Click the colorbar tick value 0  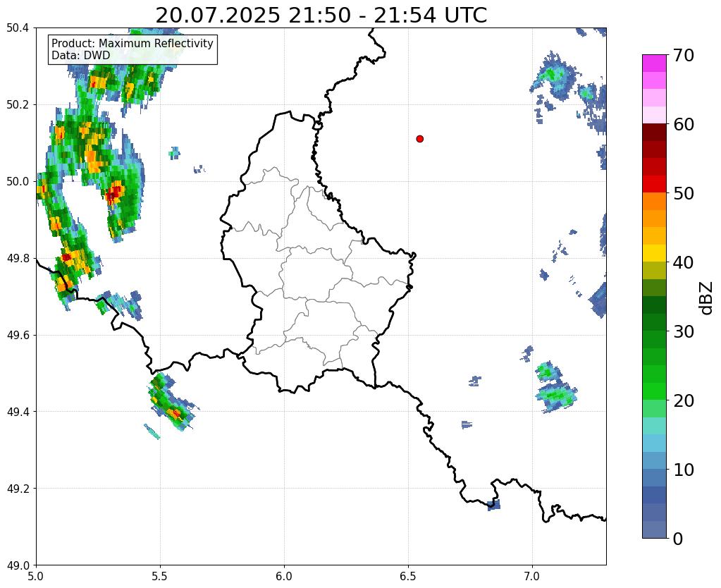coord(678,539)
